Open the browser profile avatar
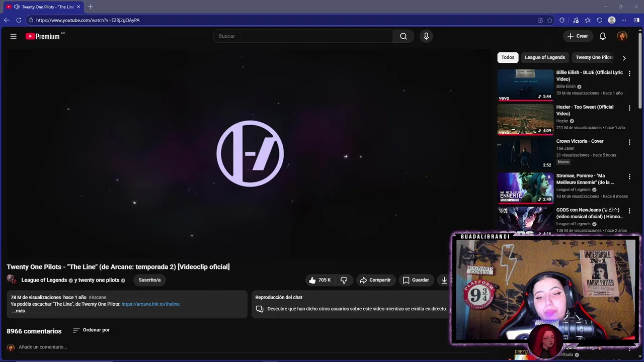Viewport: 644px width, 362px height. pos(612,20)
